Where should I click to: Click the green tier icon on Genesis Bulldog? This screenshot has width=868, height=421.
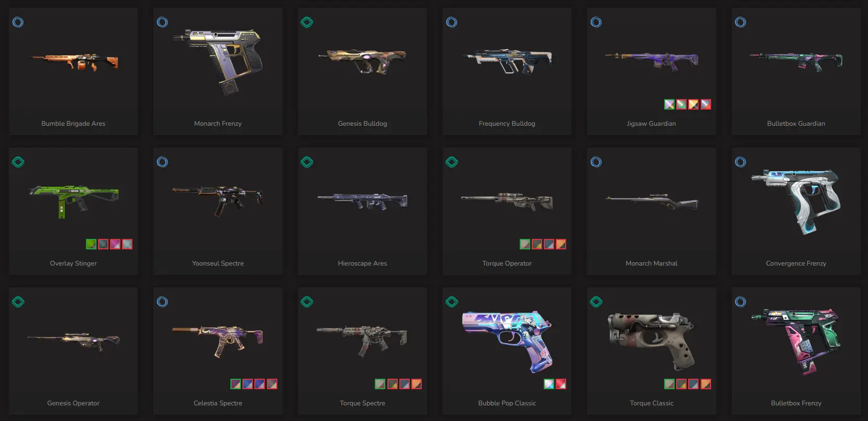307,22
